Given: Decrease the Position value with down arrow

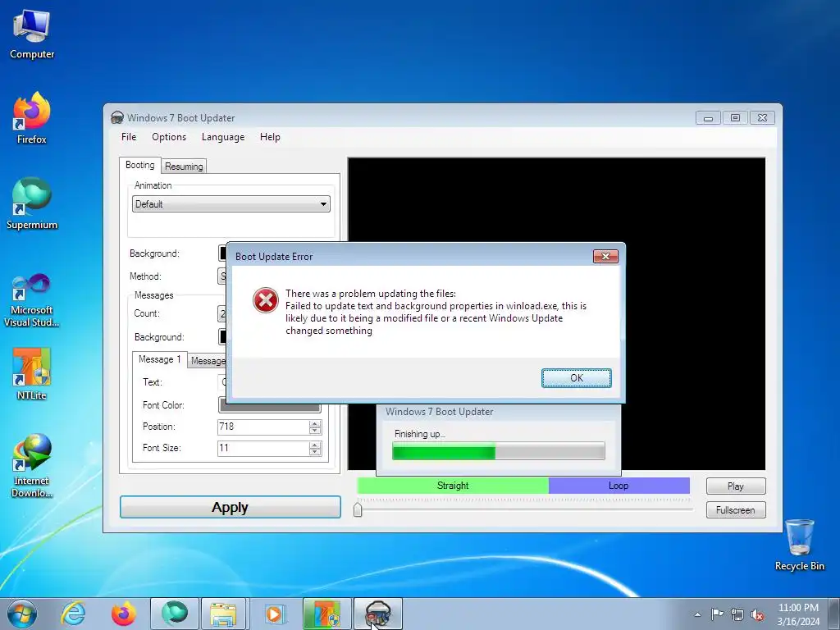Looking at the screenshot, I should [315, 431].
